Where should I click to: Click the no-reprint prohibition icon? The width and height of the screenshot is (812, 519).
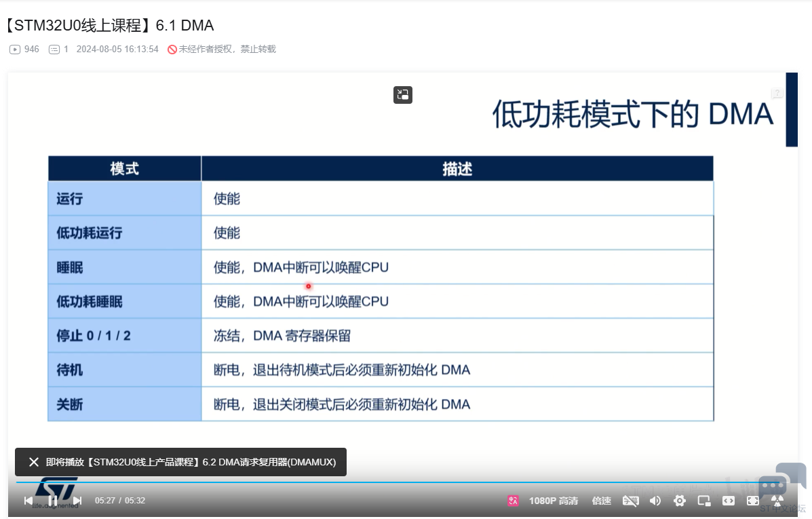(x=172, y=50)
